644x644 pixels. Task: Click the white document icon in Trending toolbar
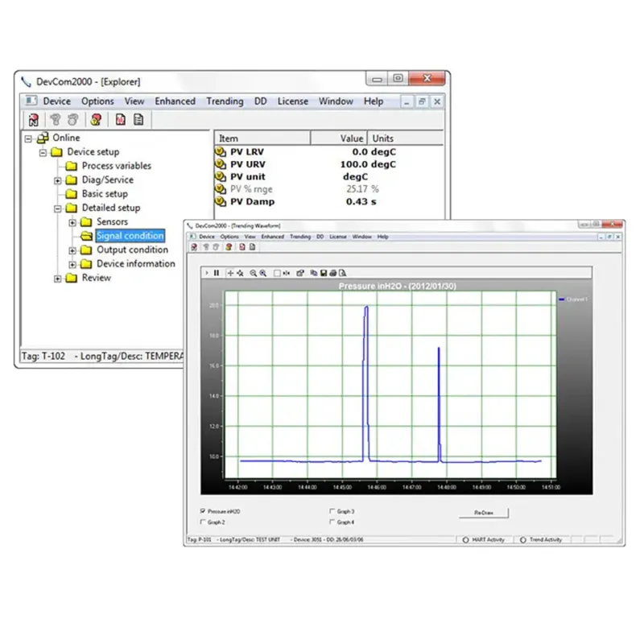coord(252,247)
